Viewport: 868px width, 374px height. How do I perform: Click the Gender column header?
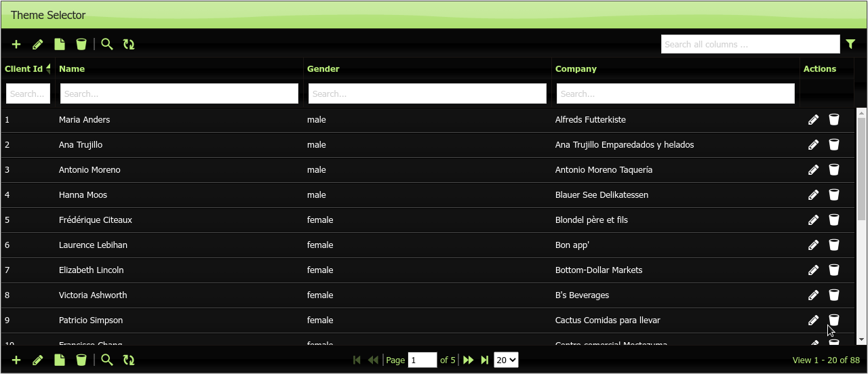click(x=323, y=69)
